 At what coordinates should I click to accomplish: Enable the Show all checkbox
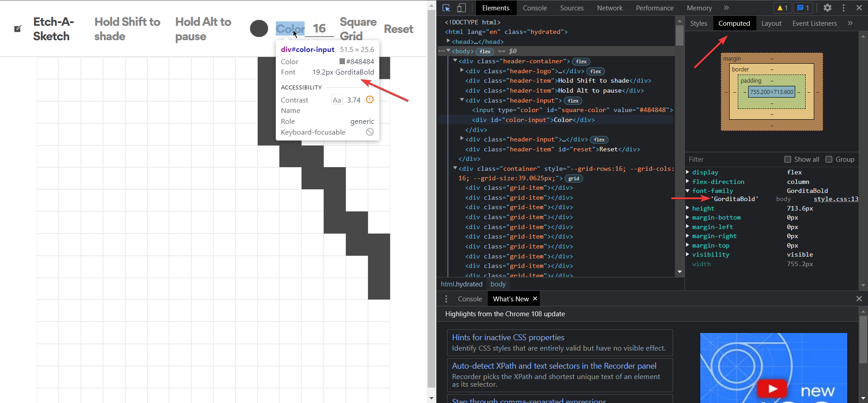click(788, 159)
